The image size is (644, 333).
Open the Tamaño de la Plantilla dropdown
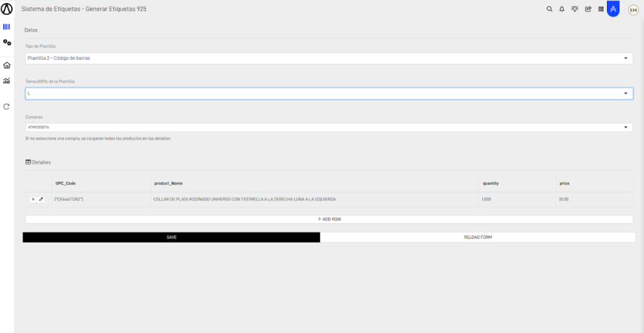pyautogui.click(x=329, y=93)
